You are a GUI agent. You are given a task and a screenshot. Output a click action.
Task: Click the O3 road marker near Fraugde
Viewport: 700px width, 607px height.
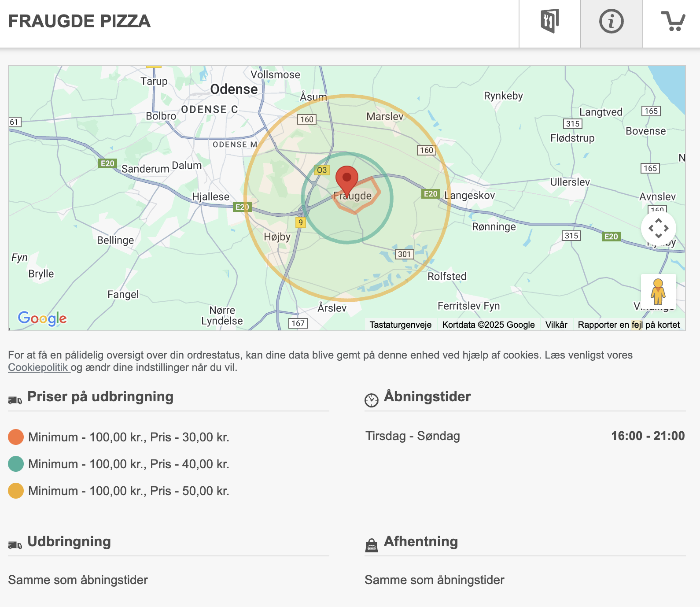322,170
